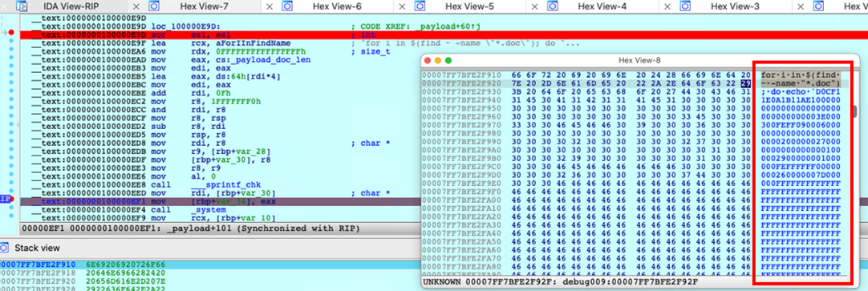Click ASCII text '1E0A1B11AE100000' in Hex View-8
Image resolution: width=868 pixels, height=291 pixels.
pyautogui.click(x=801, y=100)
